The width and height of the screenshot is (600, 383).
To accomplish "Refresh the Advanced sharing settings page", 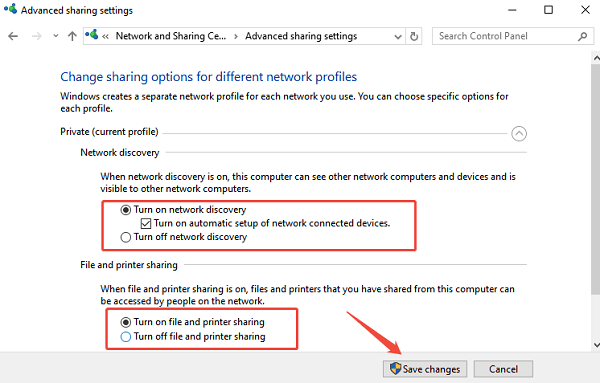I will pos(414,36).
